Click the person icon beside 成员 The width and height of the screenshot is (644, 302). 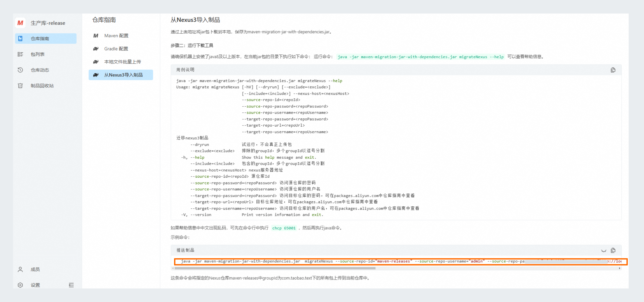coord(20,269)
